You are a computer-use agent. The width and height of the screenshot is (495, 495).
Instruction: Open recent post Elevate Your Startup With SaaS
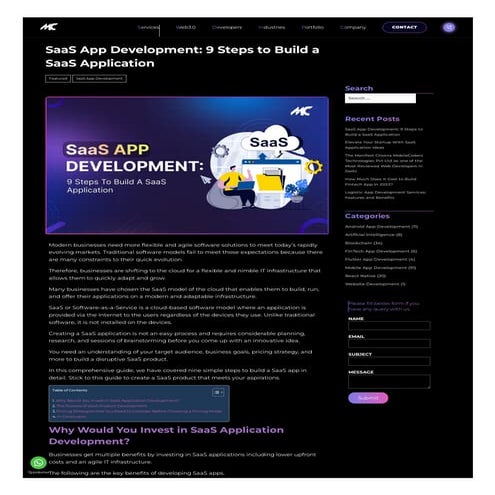pos(380,145)
